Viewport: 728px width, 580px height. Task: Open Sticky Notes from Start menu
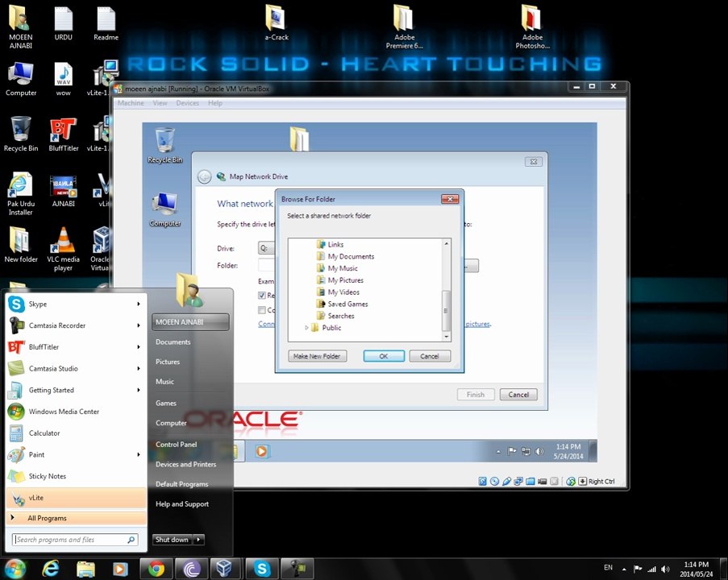[x=74, y=476]
